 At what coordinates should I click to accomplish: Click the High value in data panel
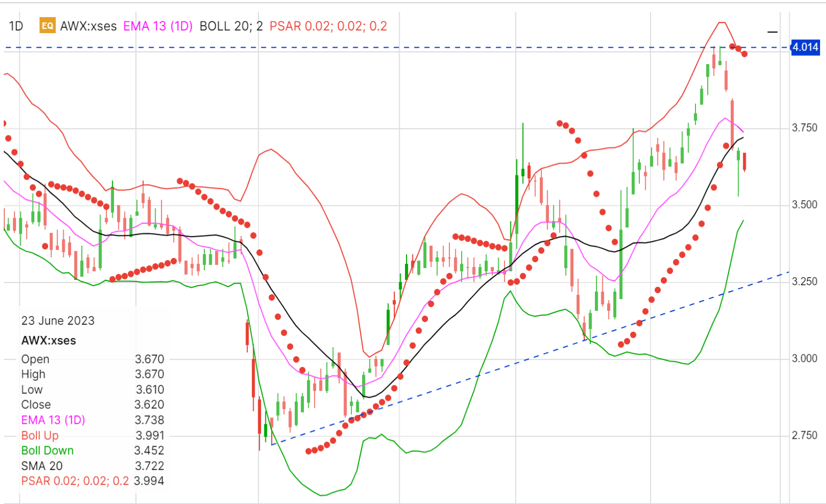pyautogui.click(x=149, y=375)
